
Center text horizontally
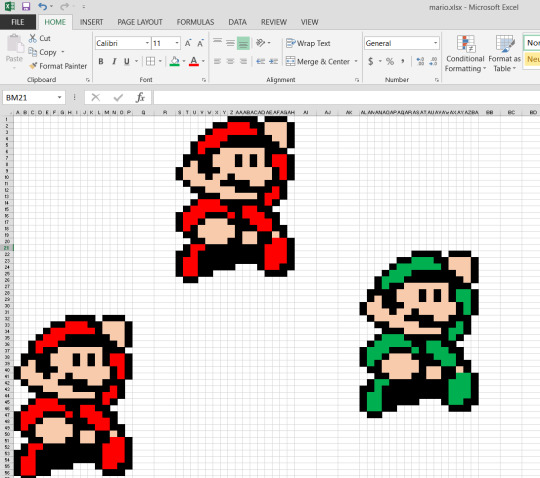230,61
